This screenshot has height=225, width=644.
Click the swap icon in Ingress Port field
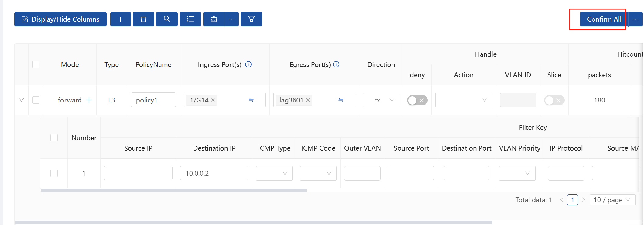pyautogui.click(x=251, y=100)
